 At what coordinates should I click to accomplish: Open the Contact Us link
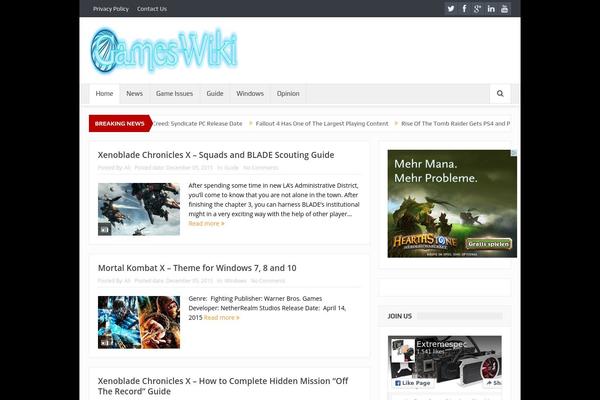pyautogui.click(x=152, y=9)
